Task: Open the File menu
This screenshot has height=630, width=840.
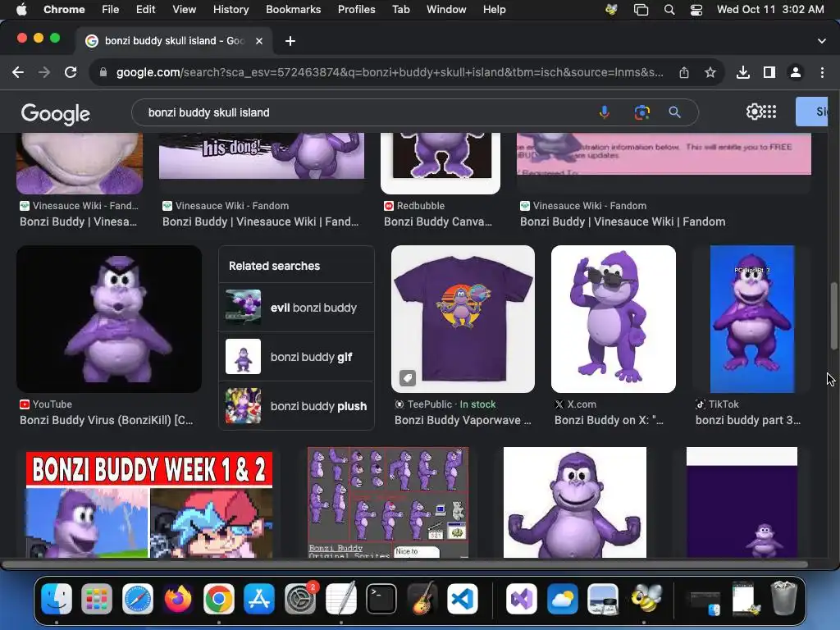Action: pyautogui.click(x=111, y=9)
